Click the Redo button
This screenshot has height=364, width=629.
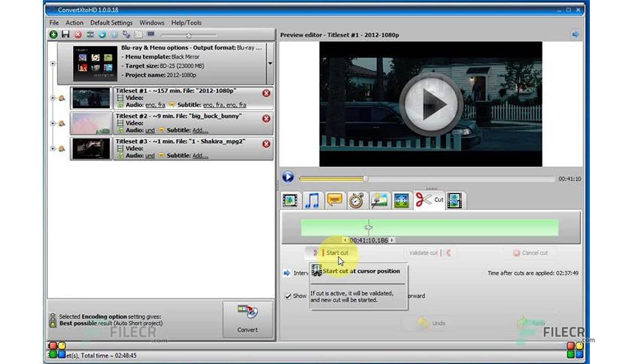(531, 323)
